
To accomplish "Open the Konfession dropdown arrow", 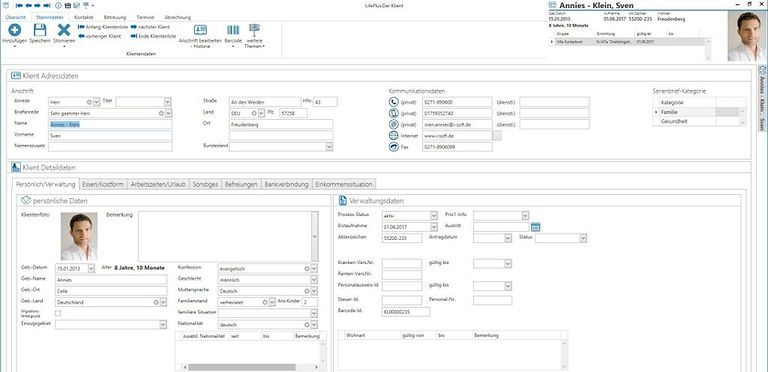I will tap(314, 269).
